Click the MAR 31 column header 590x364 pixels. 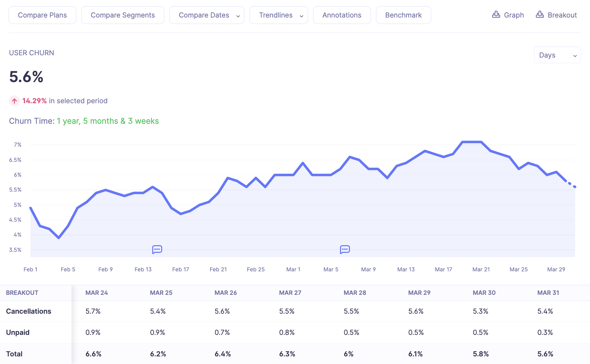[x=548, y=293]
